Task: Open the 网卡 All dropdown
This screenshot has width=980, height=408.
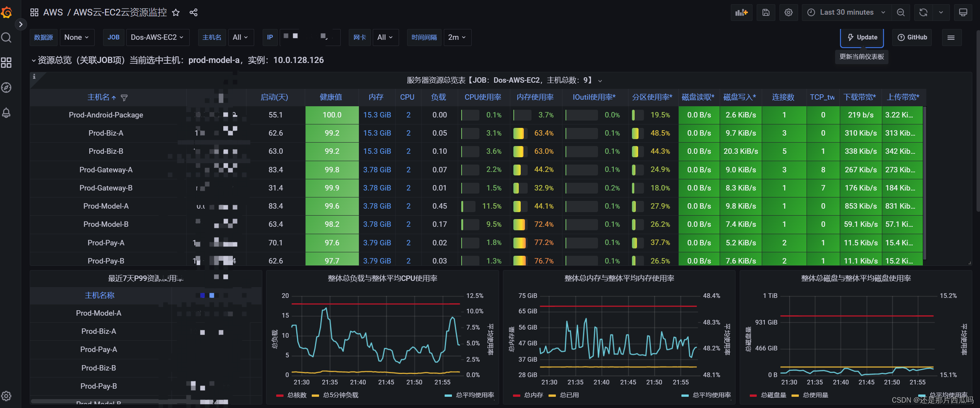Action: [385, 37]
